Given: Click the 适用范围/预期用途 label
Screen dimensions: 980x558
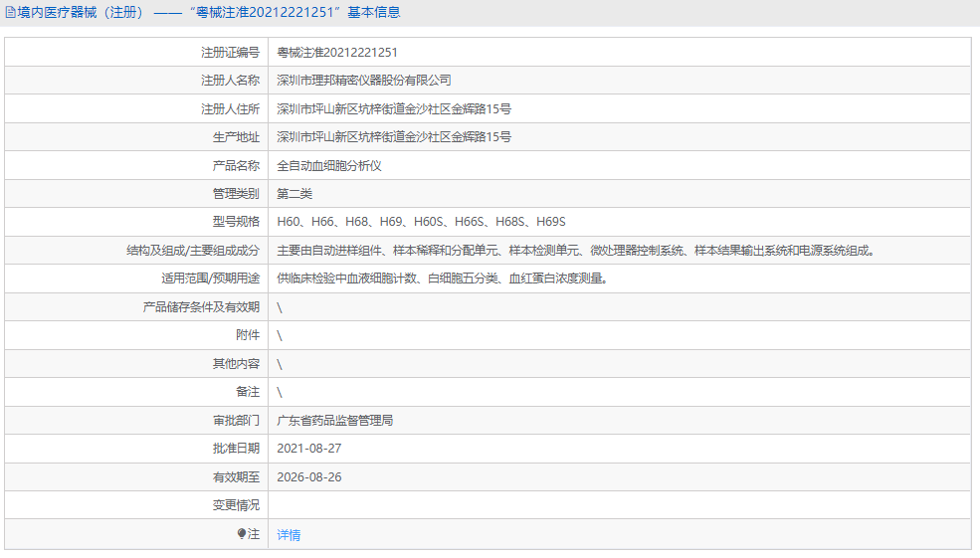Looking at the screenshot, I should (210, 279).
